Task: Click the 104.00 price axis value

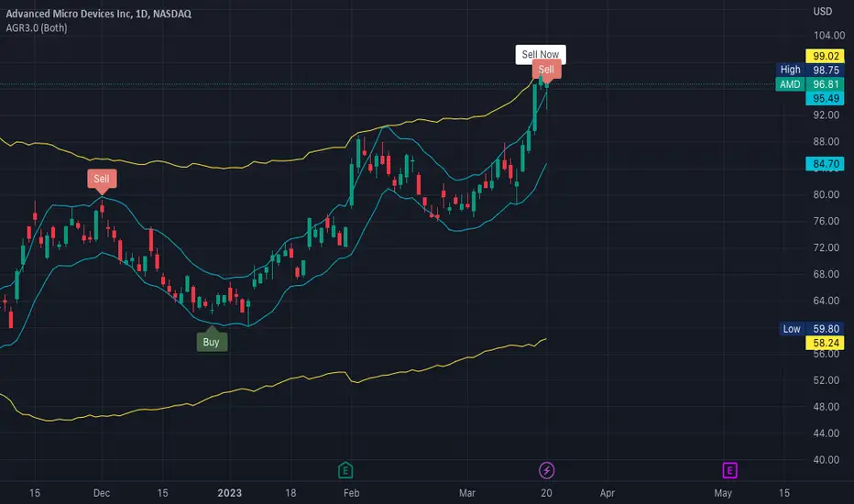Action: click(x=829, y=36)
